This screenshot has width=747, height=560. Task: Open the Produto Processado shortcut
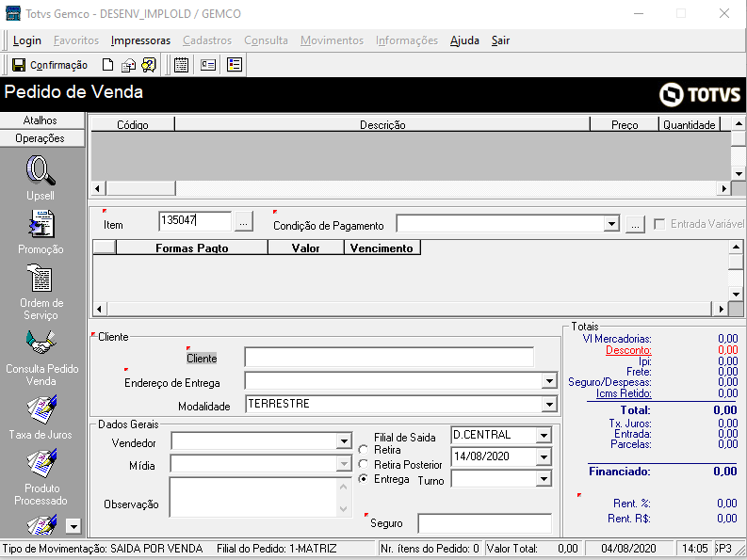tap(41, 463)
